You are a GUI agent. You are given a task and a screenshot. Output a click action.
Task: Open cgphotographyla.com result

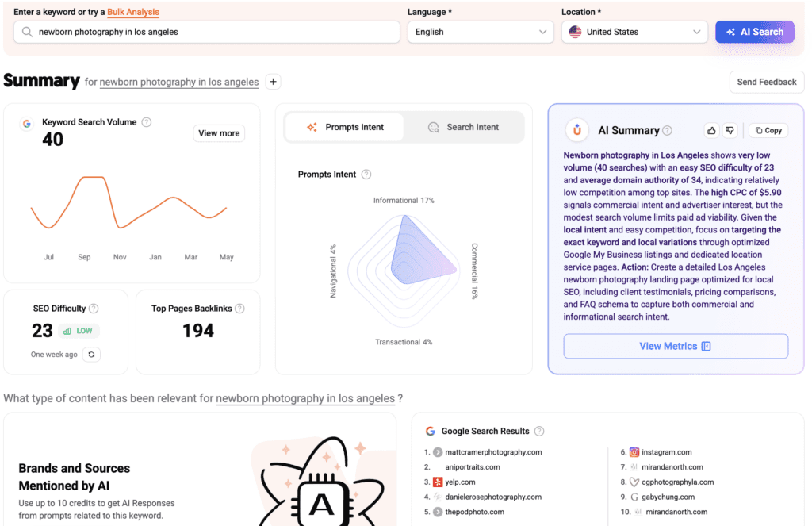(x=677, y=482)
